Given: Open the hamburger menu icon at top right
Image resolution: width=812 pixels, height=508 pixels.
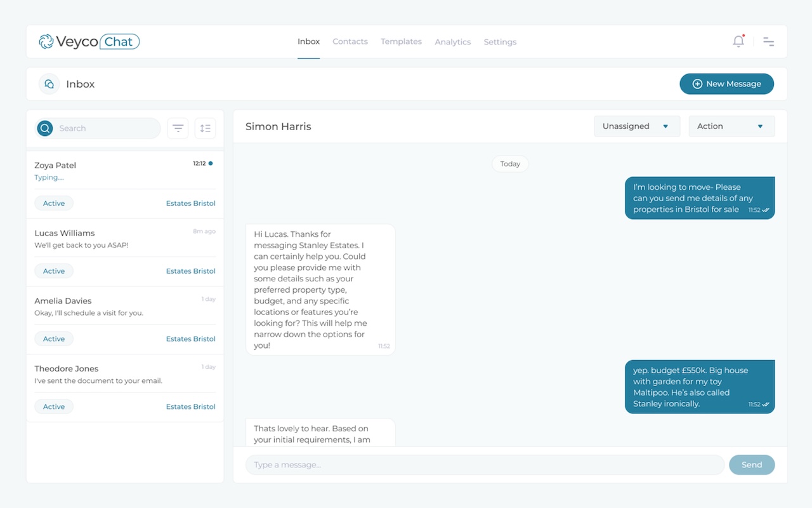Looking at the screenshot, I should tap(768, 42).
